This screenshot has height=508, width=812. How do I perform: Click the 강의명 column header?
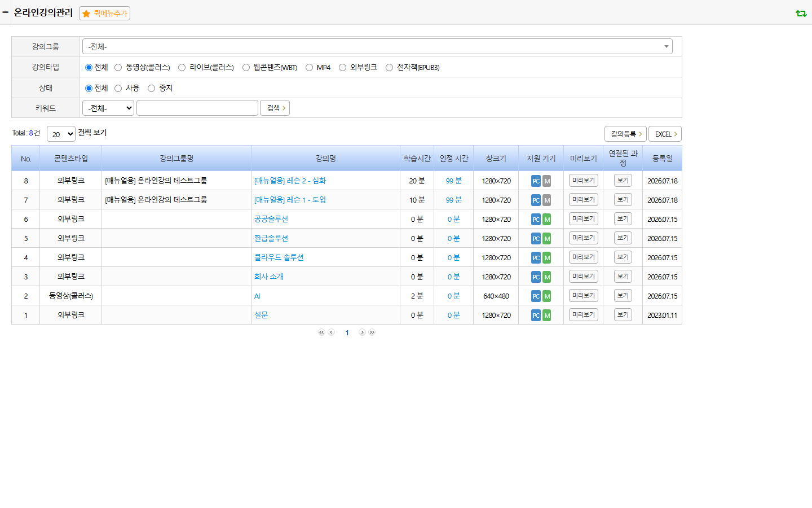(325, 159)
